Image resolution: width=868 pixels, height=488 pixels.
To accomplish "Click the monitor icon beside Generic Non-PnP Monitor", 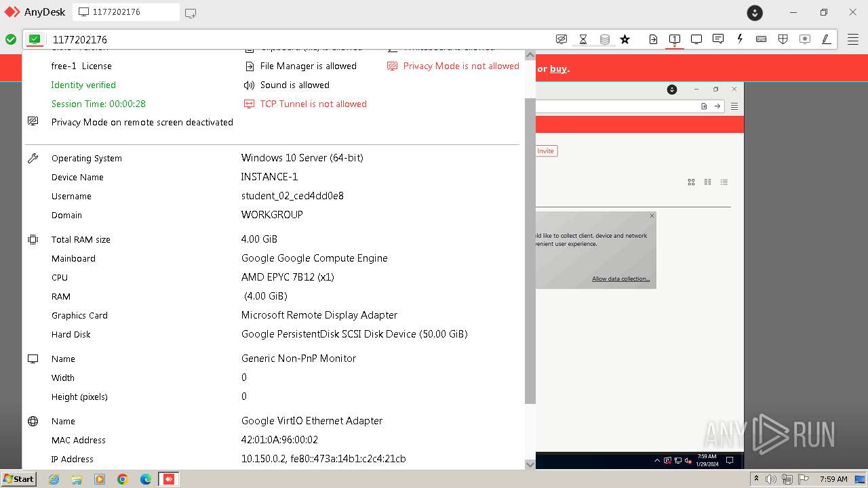I will tap(33, 359).
